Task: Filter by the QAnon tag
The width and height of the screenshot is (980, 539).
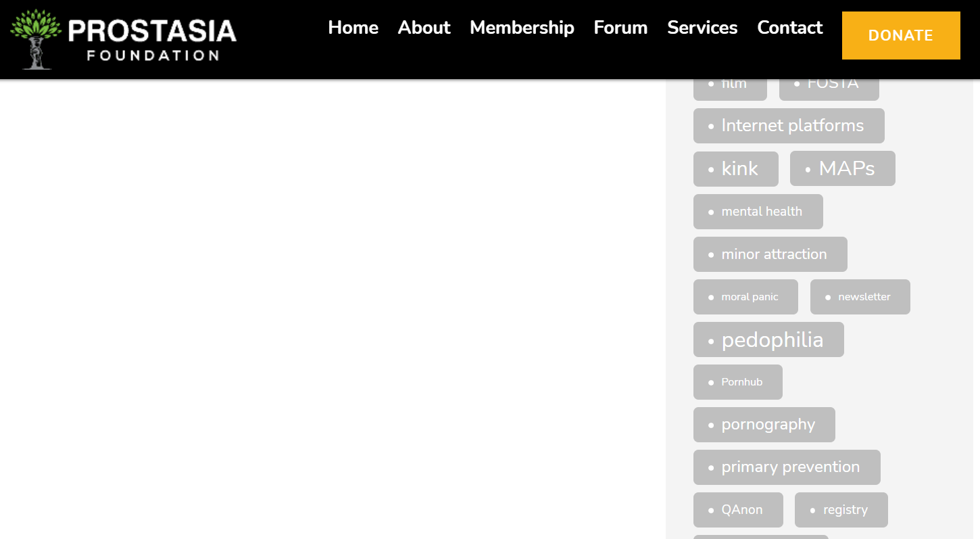Action: 738,510
